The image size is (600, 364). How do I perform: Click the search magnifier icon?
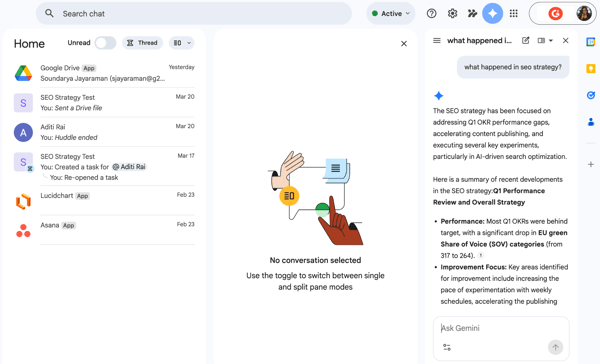[x=49, y=13]
